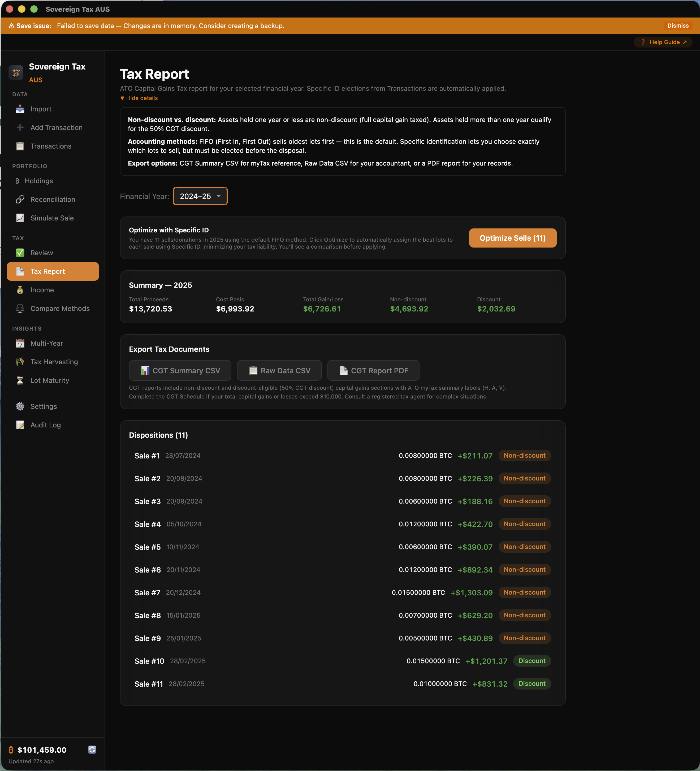
Task: Dismiss the save issue warning banner
Action: pos(677,26)
